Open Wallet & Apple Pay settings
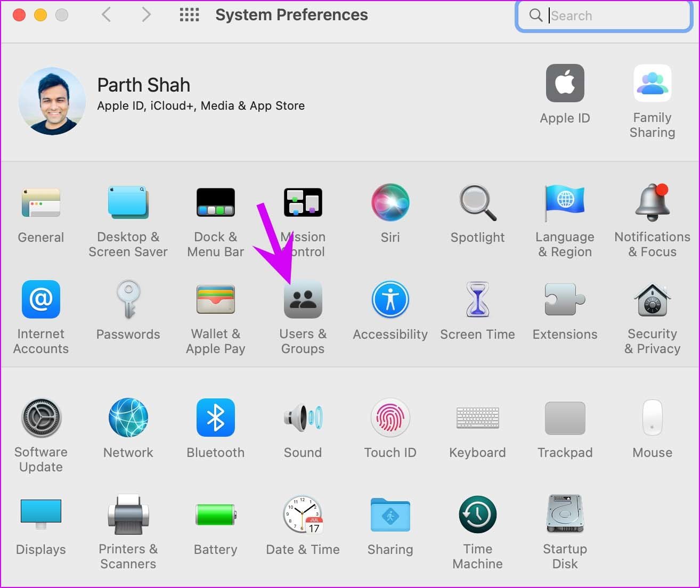 pos(215,299)
